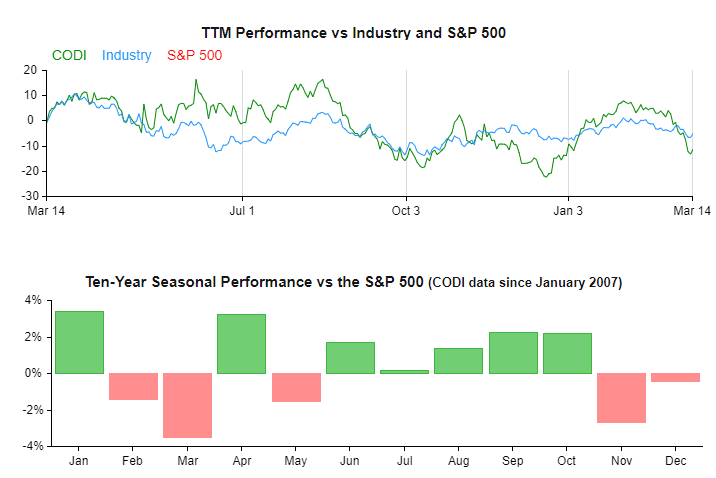
Task: Toggle the S&P 500 legend entry
Action: pos(194,54)
